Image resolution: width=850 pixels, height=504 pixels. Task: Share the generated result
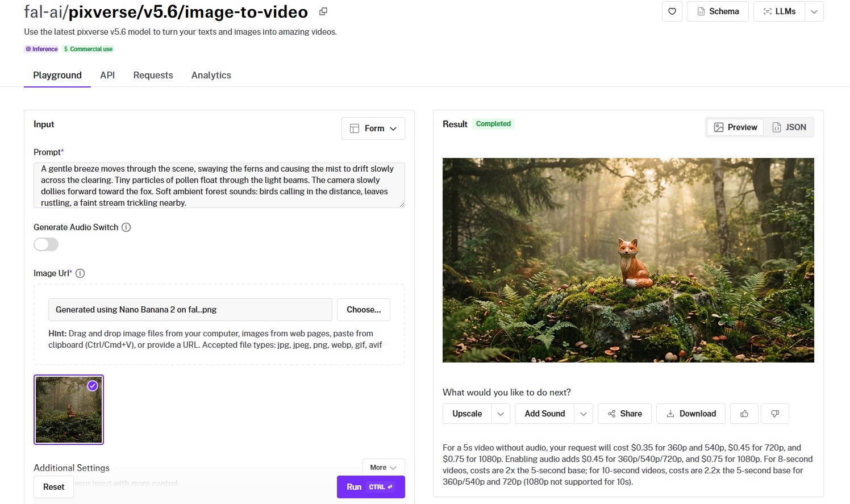click(x=624, y=414)
